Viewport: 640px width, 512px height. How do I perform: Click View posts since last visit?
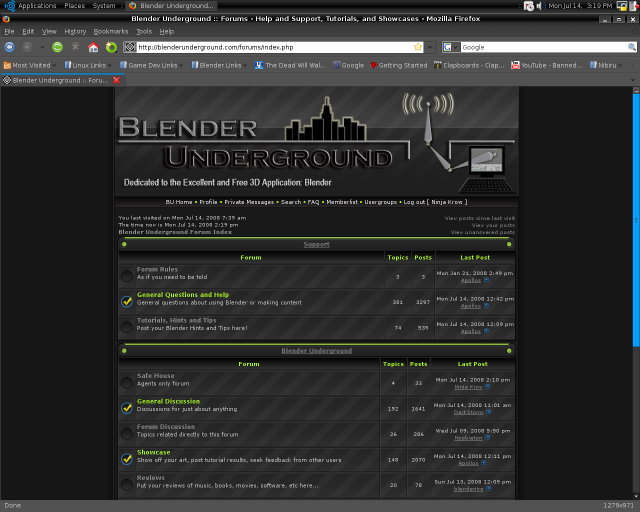pos(480,218)
